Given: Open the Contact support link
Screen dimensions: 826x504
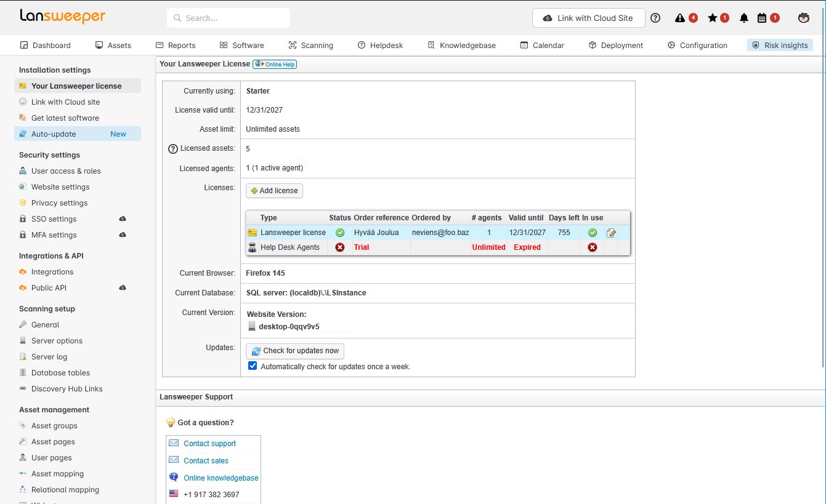Looking at the screenshot, I should [210, 444].
